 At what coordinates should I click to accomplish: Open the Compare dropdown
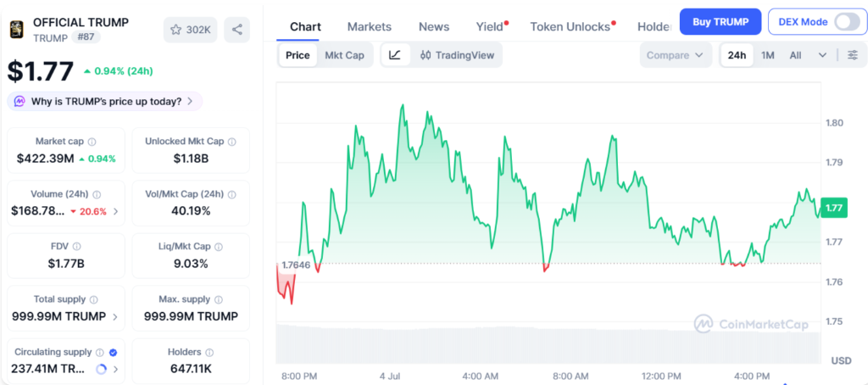tap(676, 55)
